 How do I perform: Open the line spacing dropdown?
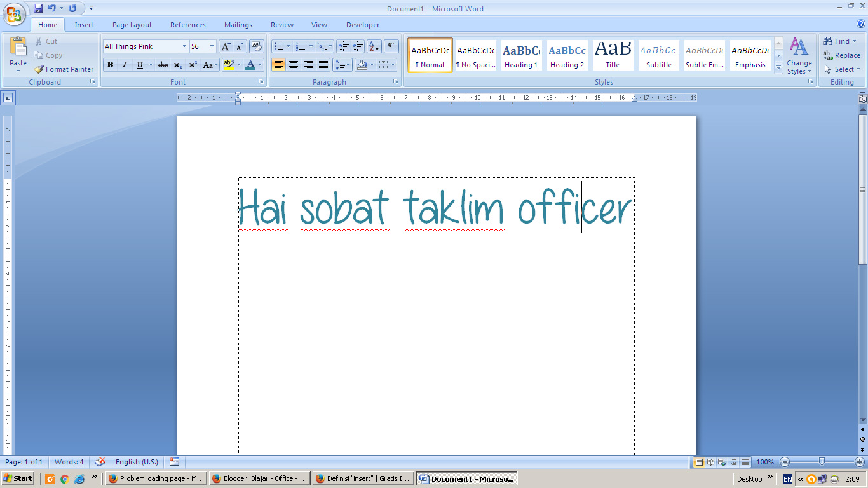click(x=342, y=65)
